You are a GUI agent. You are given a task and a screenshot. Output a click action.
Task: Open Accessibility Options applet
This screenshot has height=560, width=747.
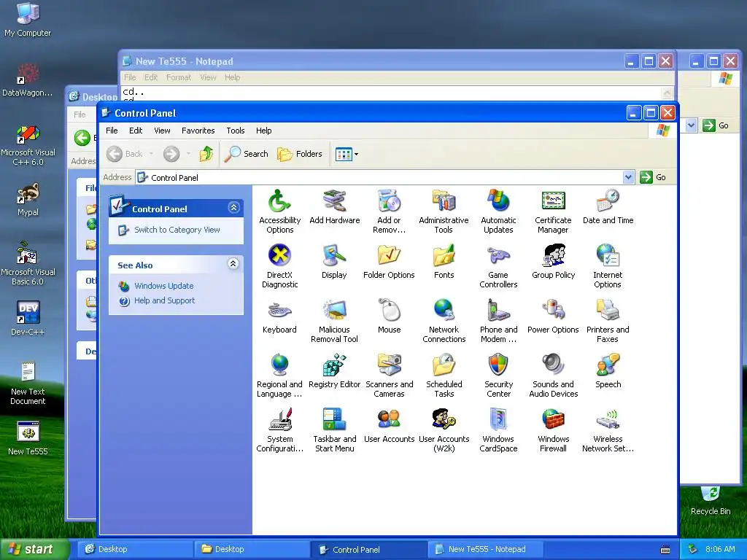[279, 211]
